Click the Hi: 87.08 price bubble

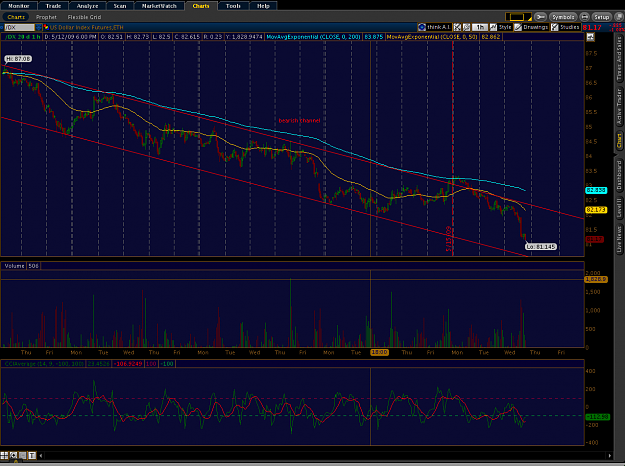(18, 59)
